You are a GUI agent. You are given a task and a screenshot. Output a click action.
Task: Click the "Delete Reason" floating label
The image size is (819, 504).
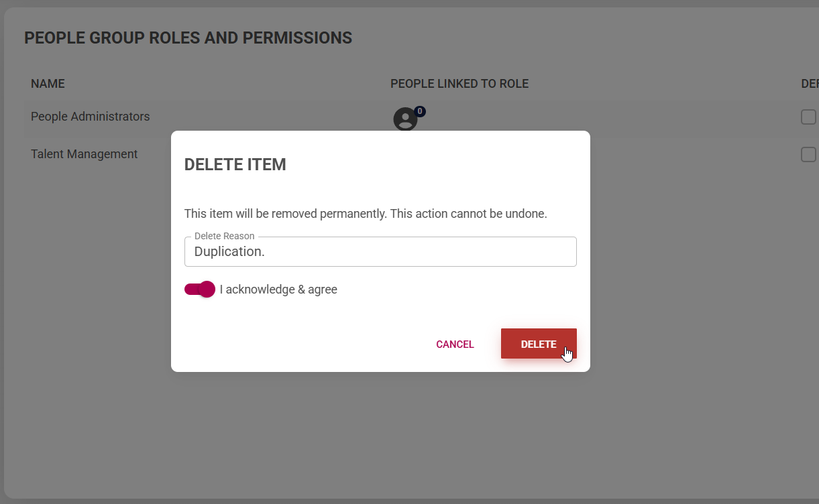pyautogui.click(x=223, y=236)
